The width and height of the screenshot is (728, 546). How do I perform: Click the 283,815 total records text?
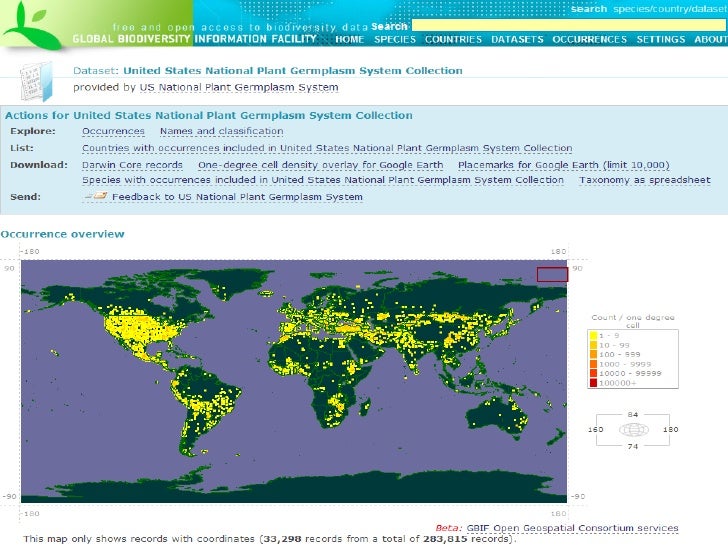pos(445,539)
